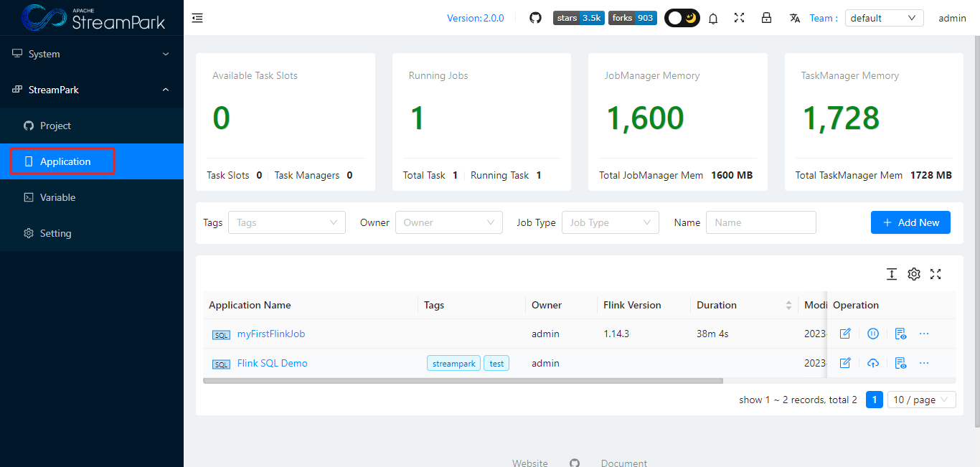This screenshot has height=467, width=980.
Task: Toggle dark mode with the theme switch
Action: 681,17
